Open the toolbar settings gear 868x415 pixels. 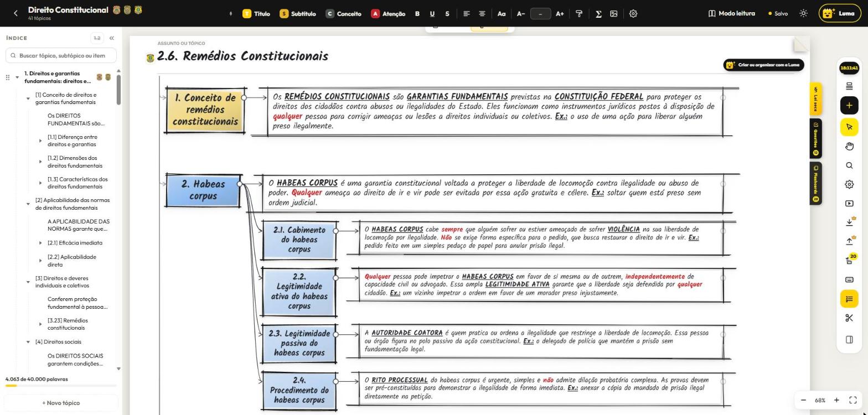click(x=633, y=14)
